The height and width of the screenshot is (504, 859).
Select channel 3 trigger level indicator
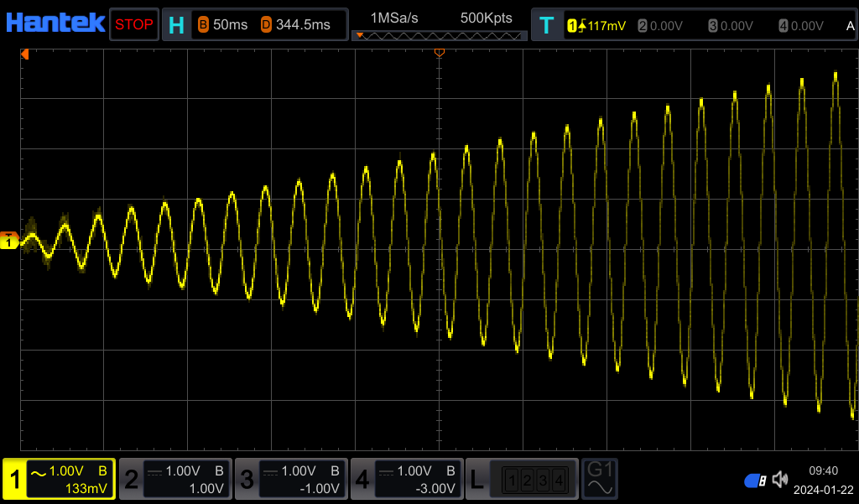731,26
